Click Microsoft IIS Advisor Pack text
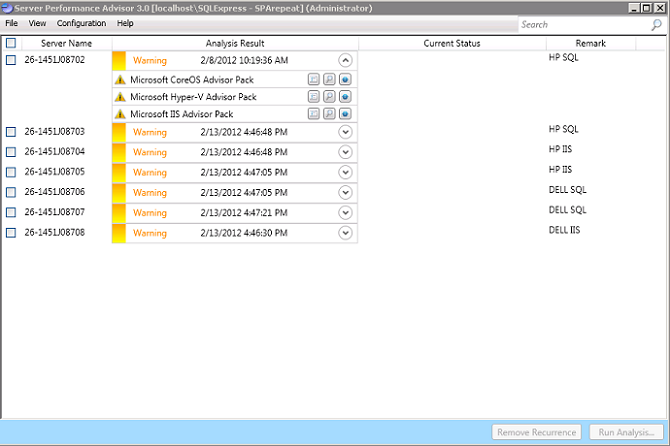Viewport: 670px width, 446px height. pyautogui.click(x=182, y=114)
